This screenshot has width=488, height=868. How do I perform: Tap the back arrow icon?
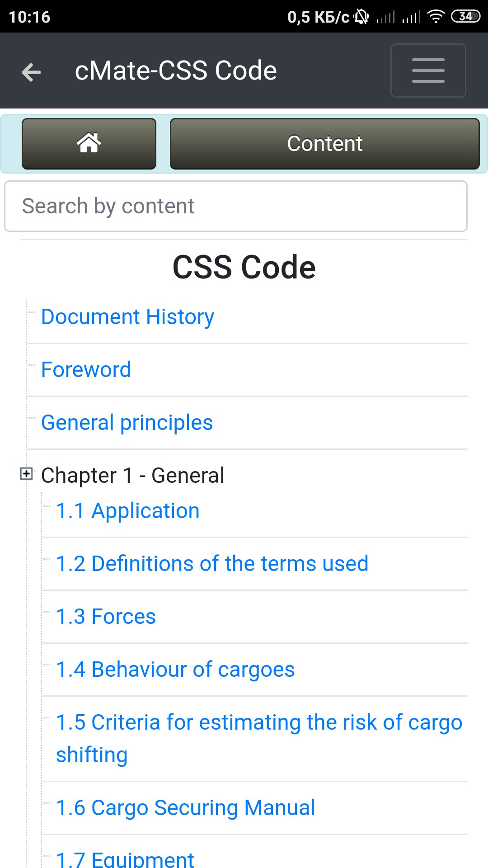31,72
